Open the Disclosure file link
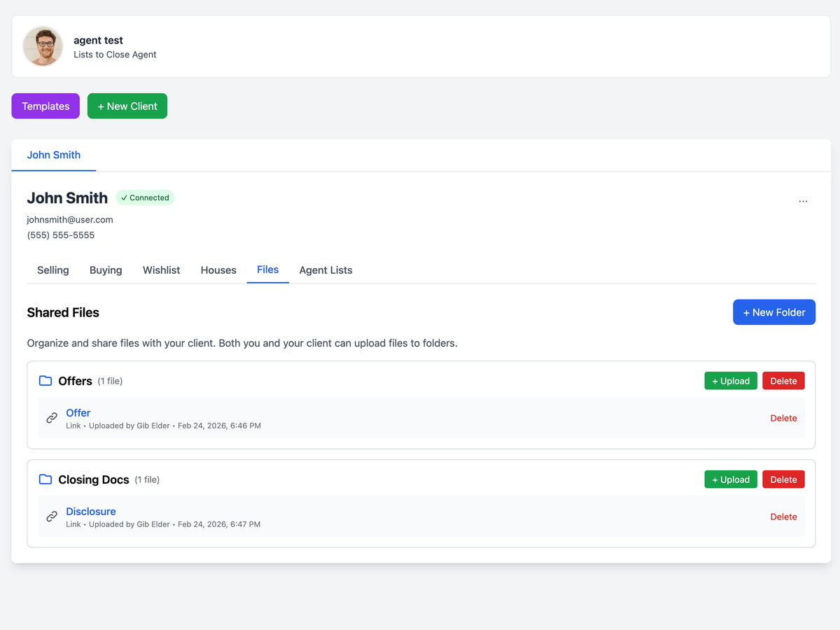The height and width of the screenshot is (630, 840). point(91,512)
